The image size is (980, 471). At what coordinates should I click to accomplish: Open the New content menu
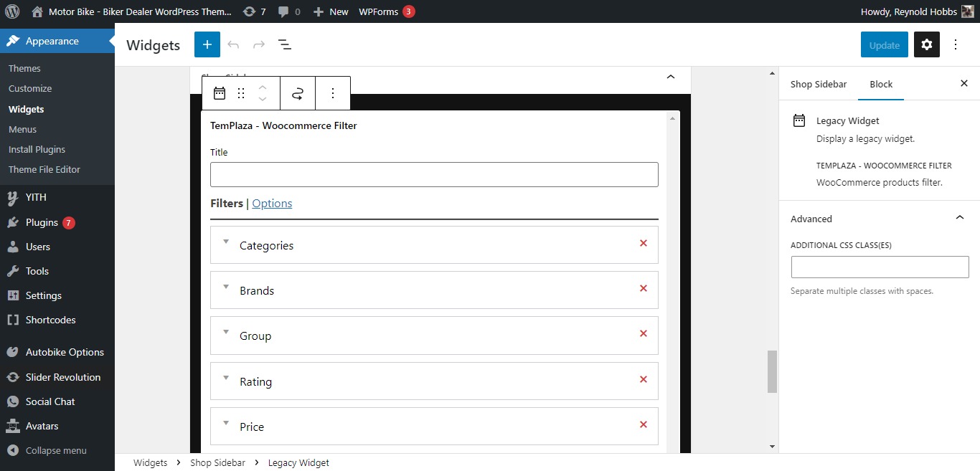pyautogui.click(x=331, y=11)
